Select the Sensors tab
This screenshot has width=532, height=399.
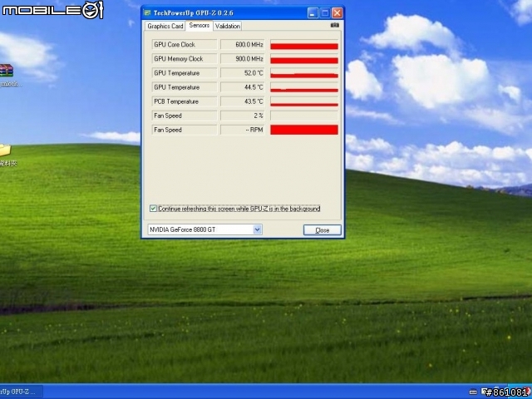199,26
